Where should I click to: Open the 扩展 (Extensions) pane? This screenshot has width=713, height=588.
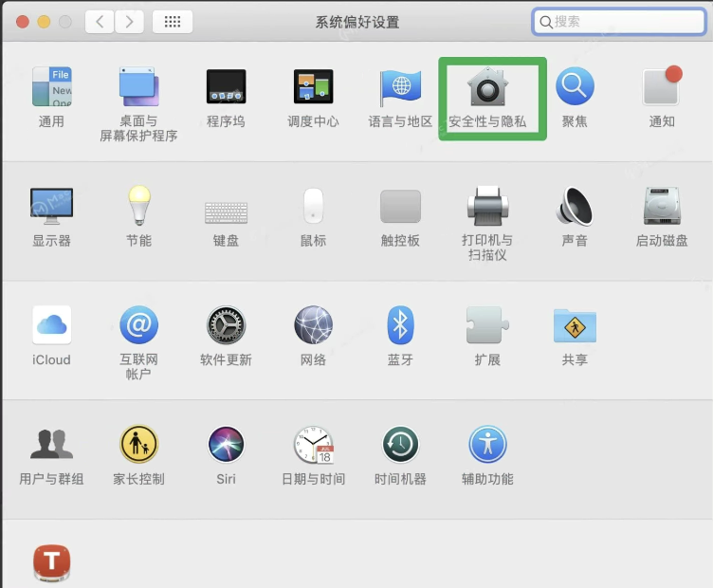tap(487, 325)
